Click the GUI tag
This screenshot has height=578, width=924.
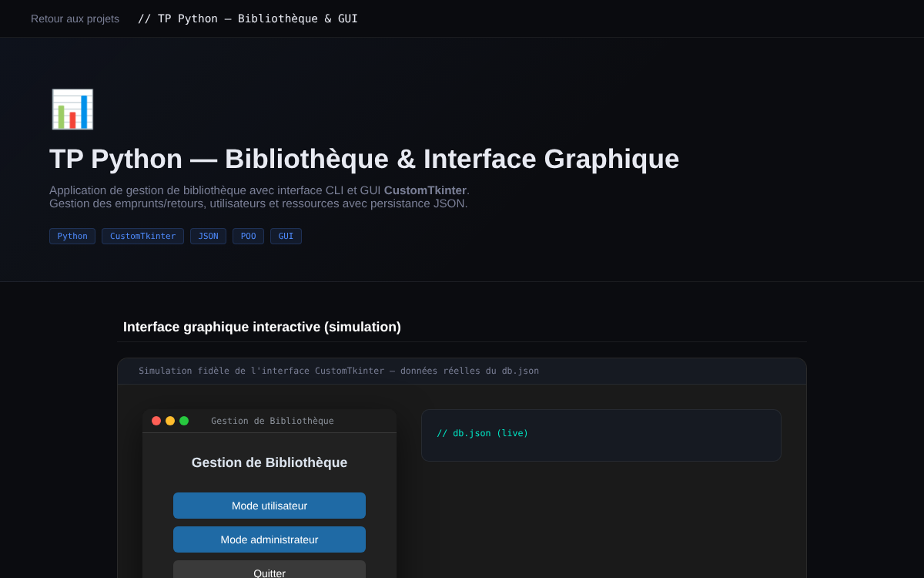tap(286, 237)
